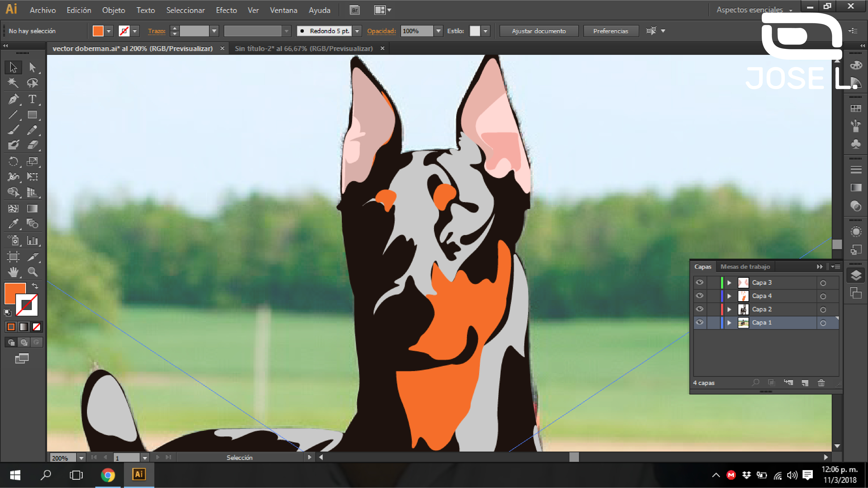Set paint mode to Color
The width and height of the screenshot is (868, 488).
tap(11, 327)
